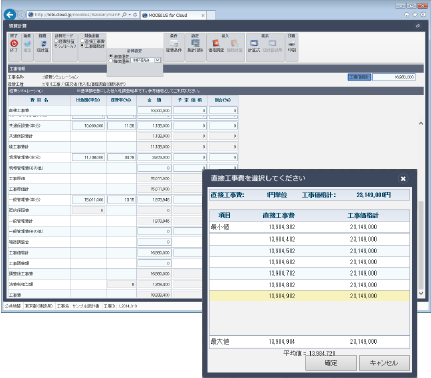Close the 直接工事費 selection dialog
Viewport: 431px width, 378px height.
[x=403, y=179]
